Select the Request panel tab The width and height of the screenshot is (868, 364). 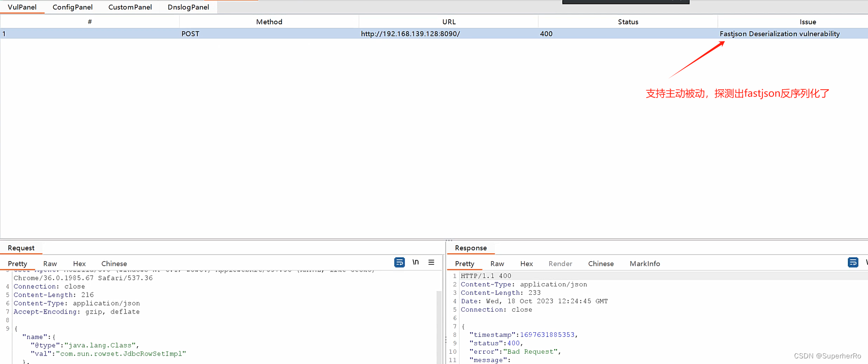pyautogui.click(x=21, y=248)
